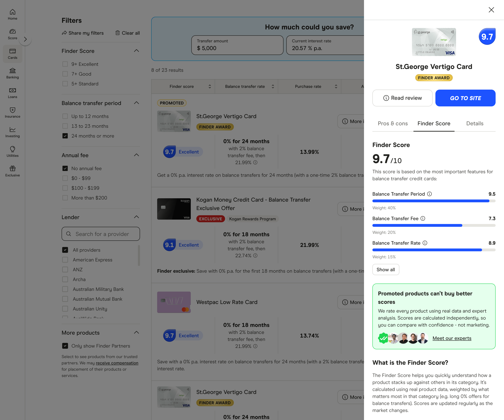The height and width of the screenshot is (420, 504).
Task: Open the receive compensation link
Action: [117, 363]
